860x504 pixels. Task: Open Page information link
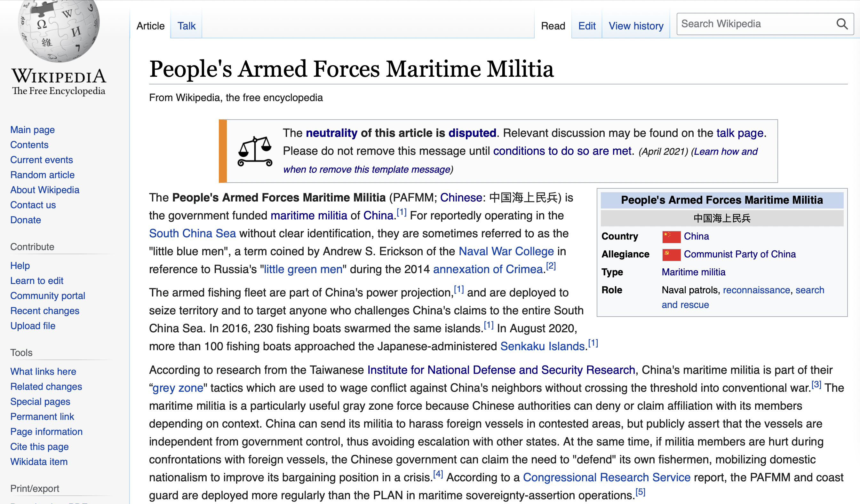click(x=46, y=431)
